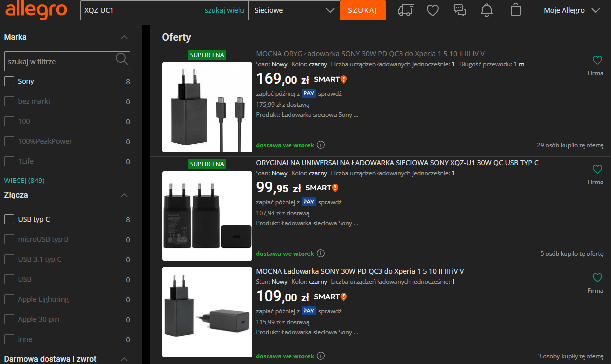Click '107,94 zł z dostawą' text
Viewport: 611px width, 364px height.
click(283, 213)
